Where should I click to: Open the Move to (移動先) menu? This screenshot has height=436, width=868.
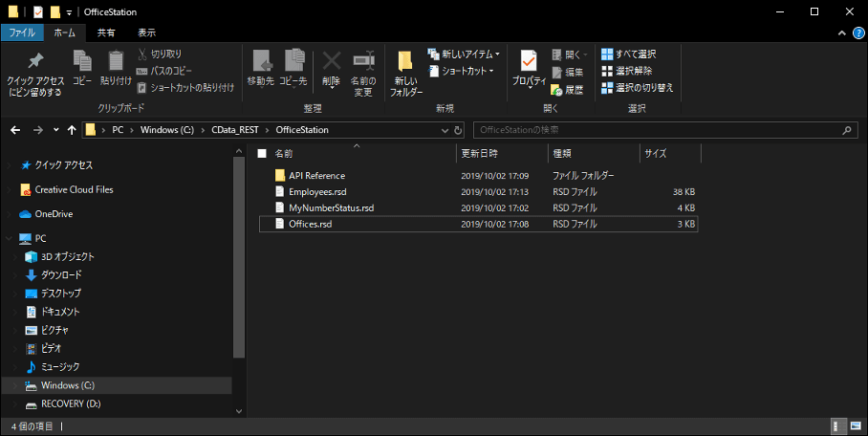coord(261,69)
